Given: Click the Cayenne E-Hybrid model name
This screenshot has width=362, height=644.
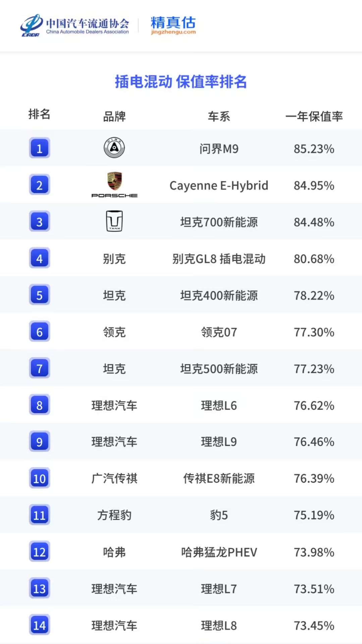Looking at the screenshot, I should (219, 185).
